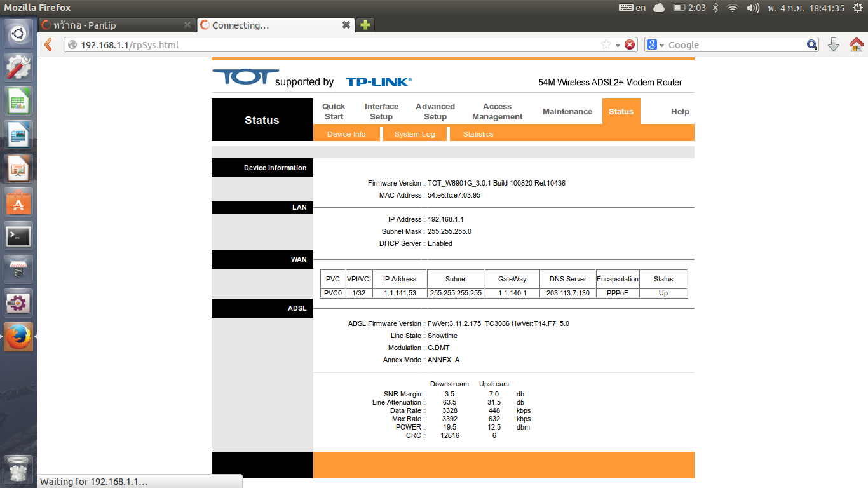Screen dimensions: 868x488
Task: Open System Tools wrench icon in launcher
Action: click(18, 67)
